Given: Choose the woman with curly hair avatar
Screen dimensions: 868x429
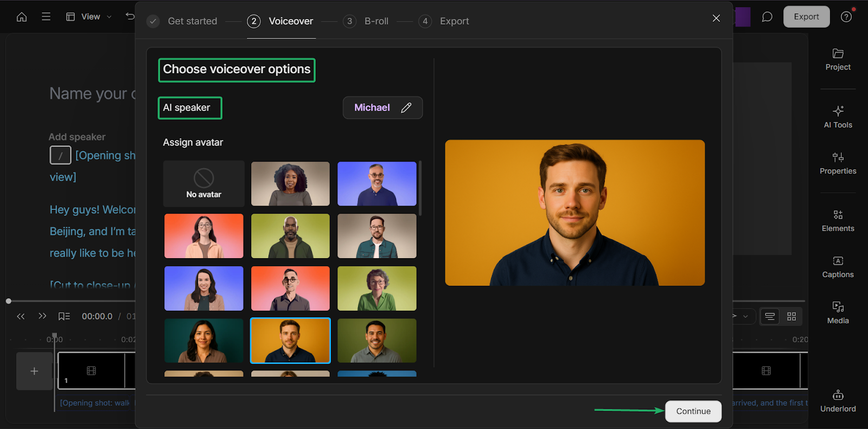Looking at the screenshot, I should [290, 184].
